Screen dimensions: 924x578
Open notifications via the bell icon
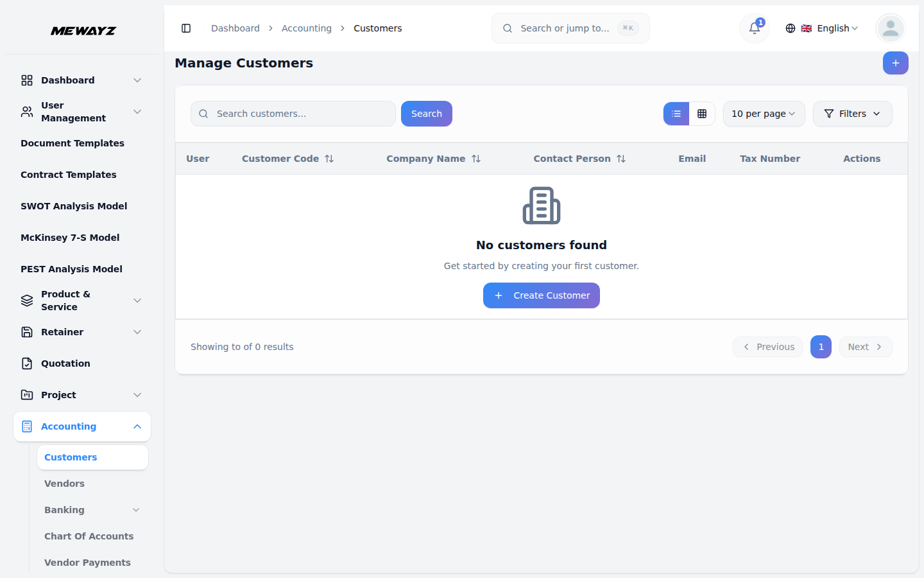pos(753,28)
